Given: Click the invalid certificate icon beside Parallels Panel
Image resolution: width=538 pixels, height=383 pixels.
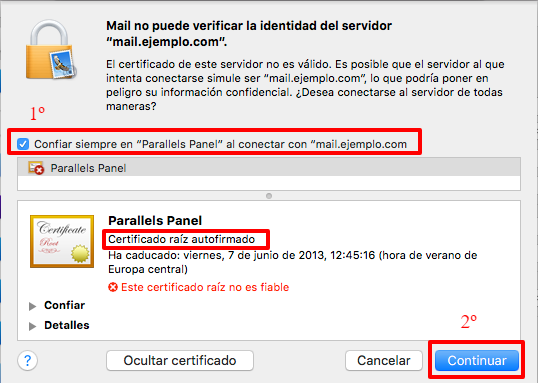Looking at the screenshot, I should [x=36, y=168].
